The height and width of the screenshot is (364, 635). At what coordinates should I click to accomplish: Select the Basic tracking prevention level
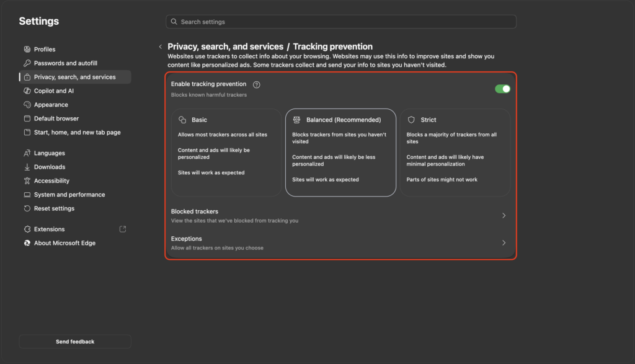click(226, 153)
